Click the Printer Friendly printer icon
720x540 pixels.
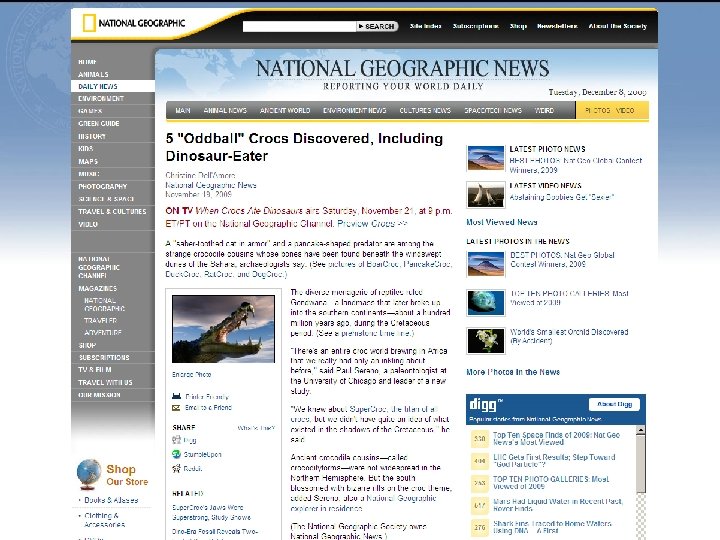(176, 396)
